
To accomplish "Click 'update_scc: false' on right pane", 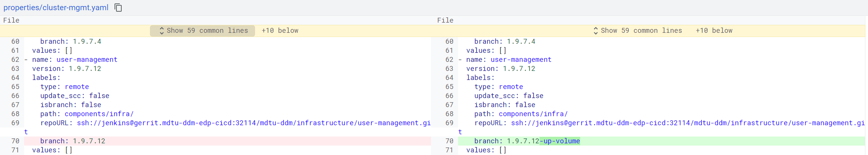I will click(x=509, y=96).
